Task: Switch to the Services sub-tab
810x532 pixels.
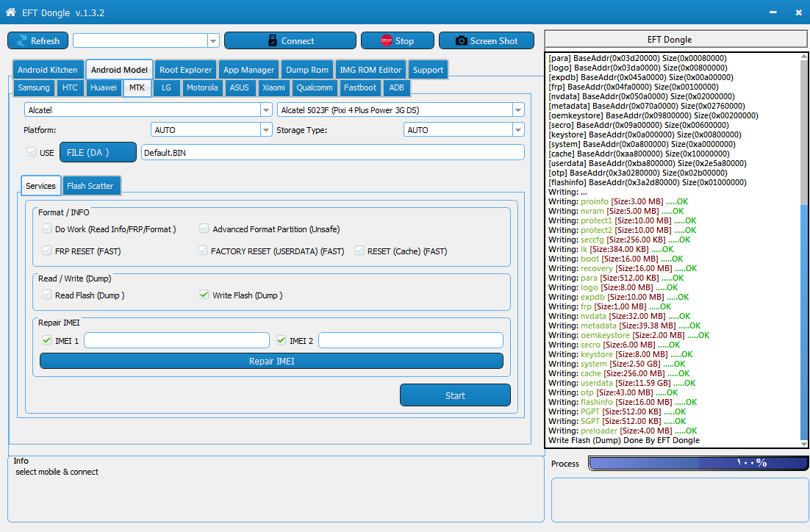Action: (41, 186)
